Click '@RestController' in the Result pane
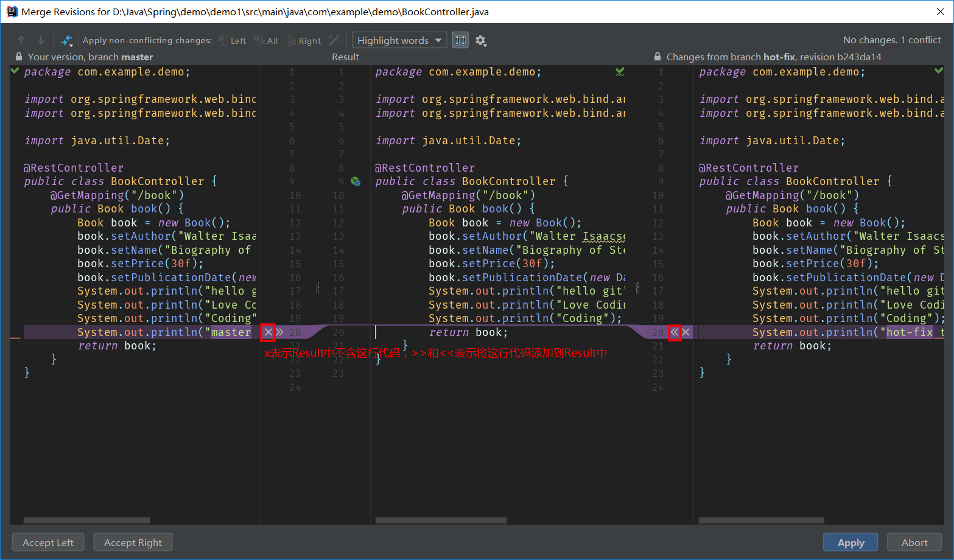Screen dimensions: 954x560 tap(425, 168)
